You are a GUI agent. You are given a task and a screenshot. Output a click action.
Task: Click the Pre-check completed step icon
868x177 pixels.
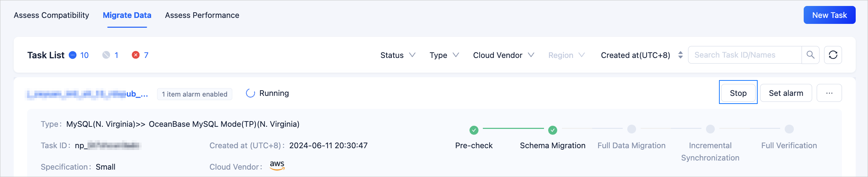[x=474, y=130]
